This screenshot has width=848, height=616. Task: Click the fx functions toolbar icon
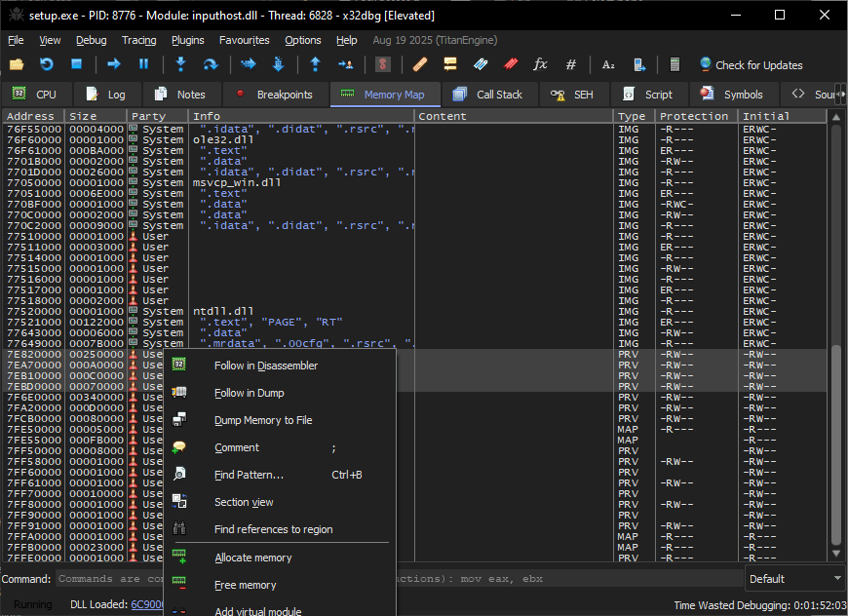tap(540, 65)
